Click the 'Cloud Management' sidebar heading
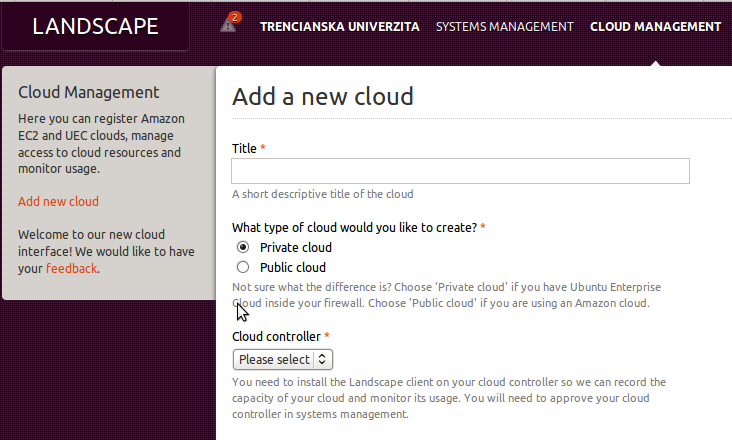 (89, 92)
